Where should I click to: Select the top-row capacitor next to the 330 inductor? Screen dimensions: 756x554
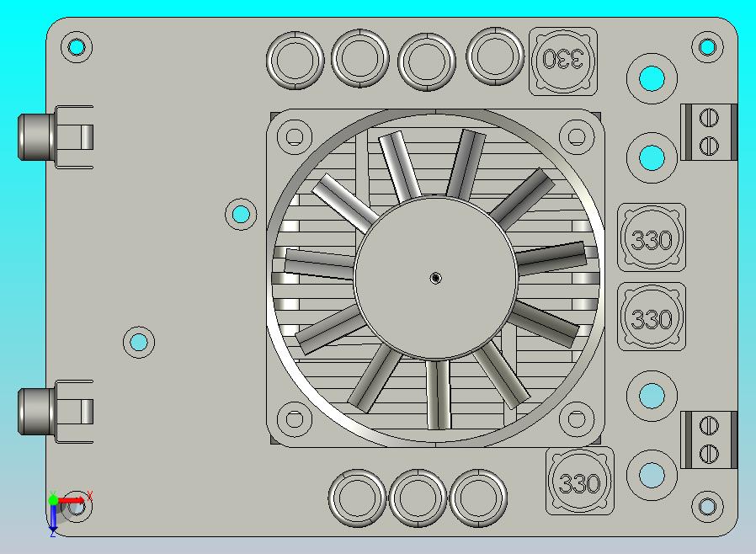[495, 56]
